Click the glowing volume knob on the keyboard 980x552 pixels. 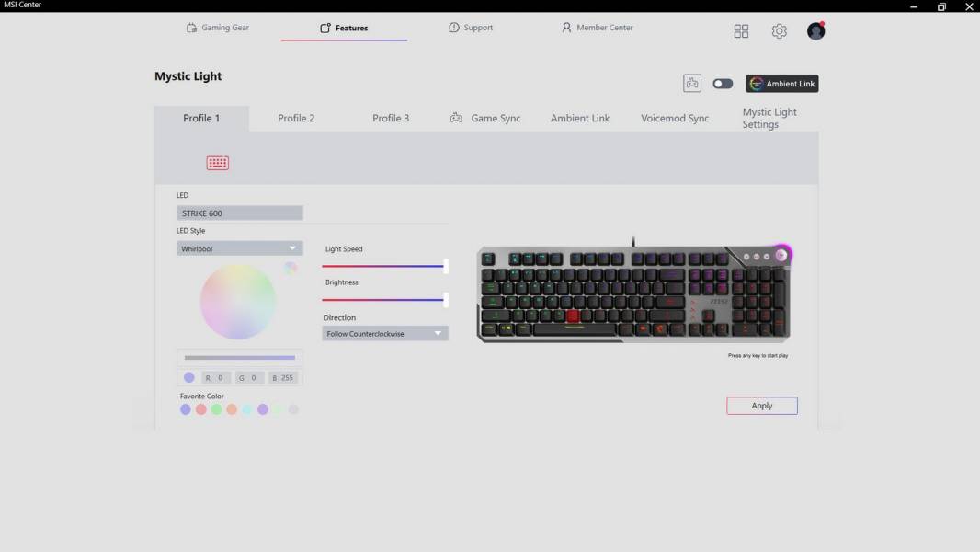click(781, 256)
